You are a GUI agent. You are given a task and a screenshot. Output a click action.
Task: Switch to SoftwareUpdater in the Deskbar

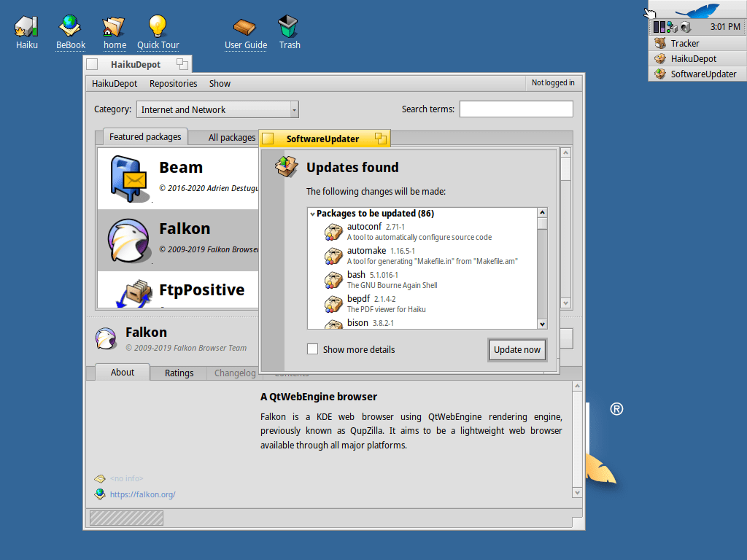click(x=697, y=74)
